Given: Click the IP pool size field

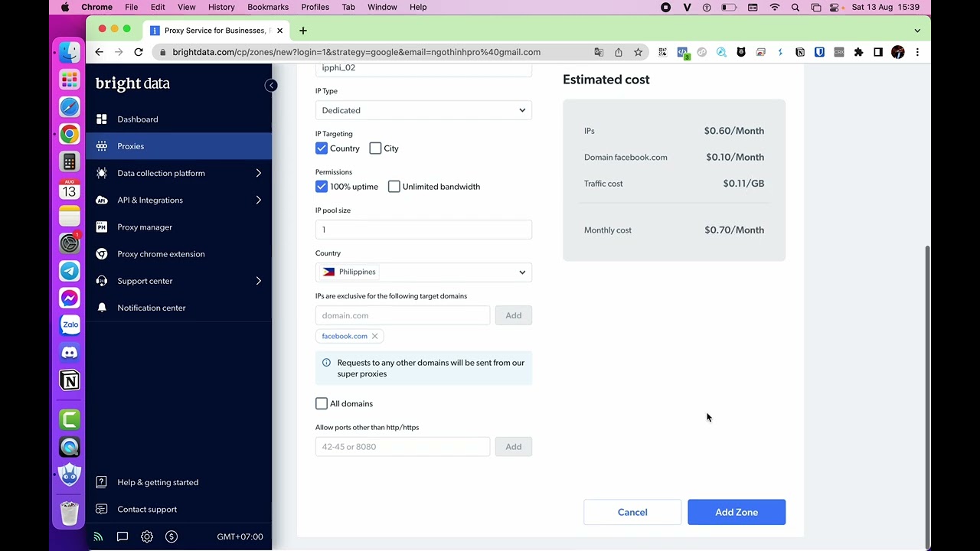Looking at the screenshot, I should click(423, 230).
